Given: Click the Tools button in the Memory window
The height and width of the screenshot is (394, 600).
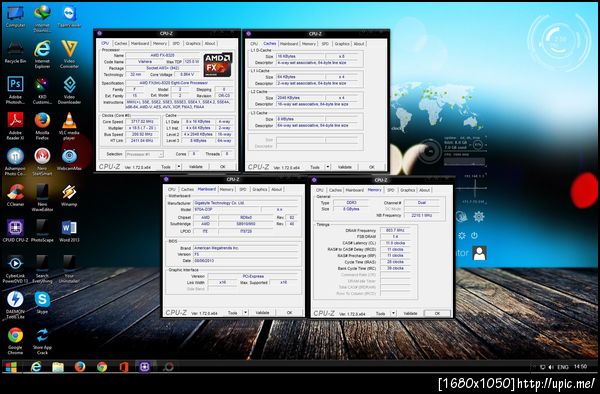Looking at the screenshot, I should tap(380, 313).
